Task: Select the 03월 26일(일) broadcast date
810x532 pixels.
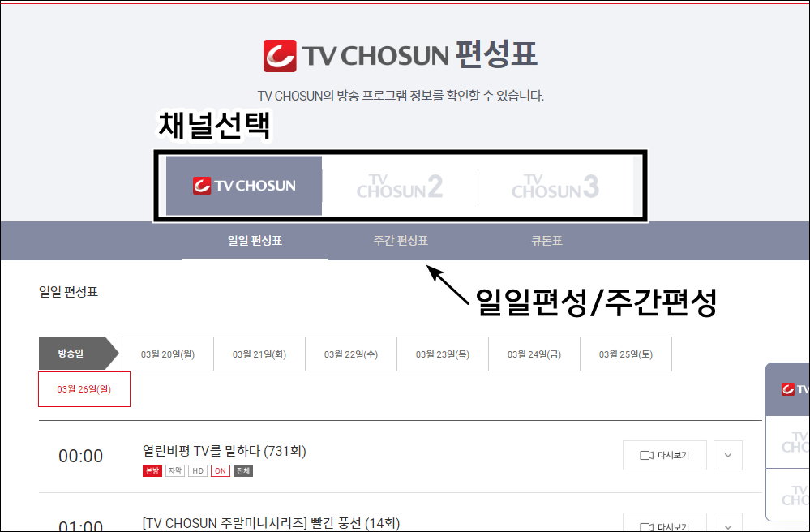Action: 84,389
